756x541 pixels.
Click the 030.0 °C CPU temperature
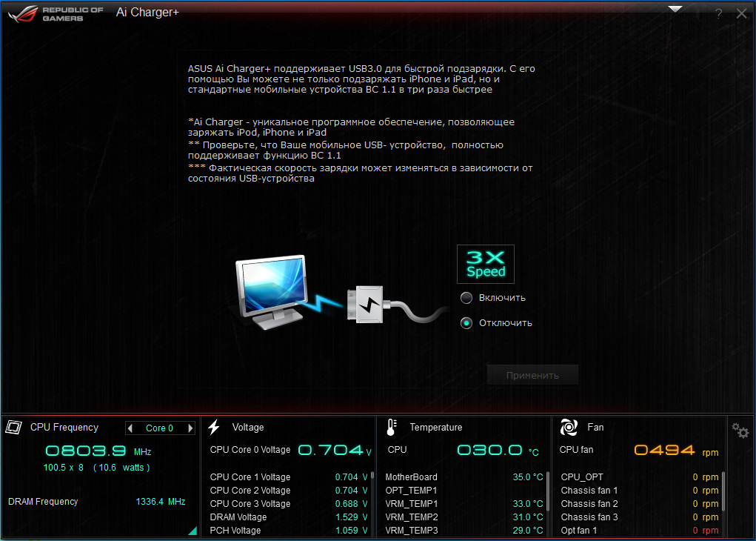click(498, 451)
